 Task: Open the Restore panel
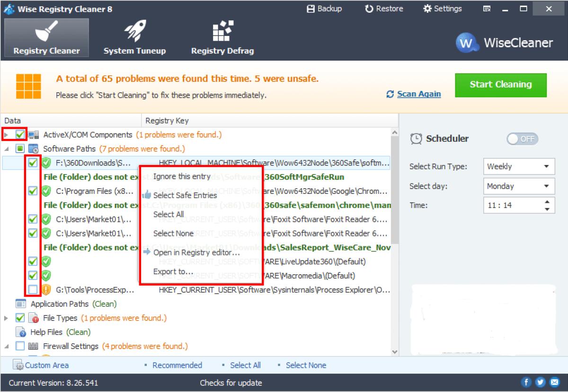pyautogui.click(x=383, y=8)
